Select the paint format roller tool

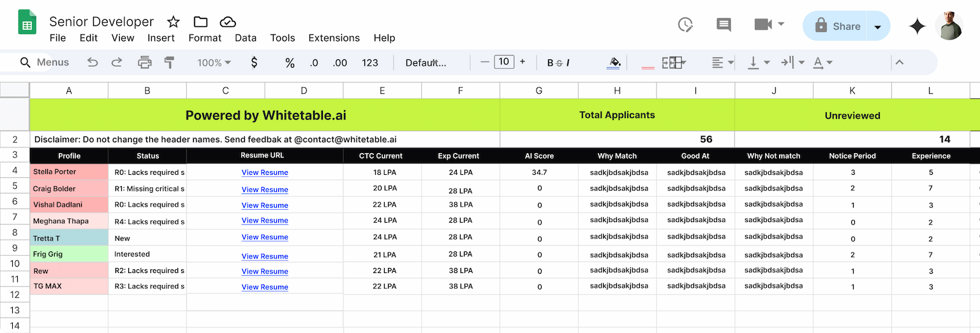pyautogui.click(x=170, y=63)
